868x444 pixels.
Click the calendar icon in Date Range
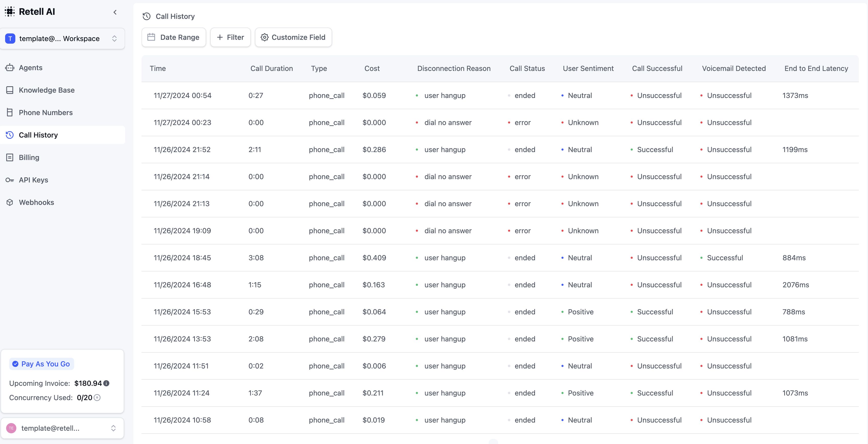tap(151, 37)
